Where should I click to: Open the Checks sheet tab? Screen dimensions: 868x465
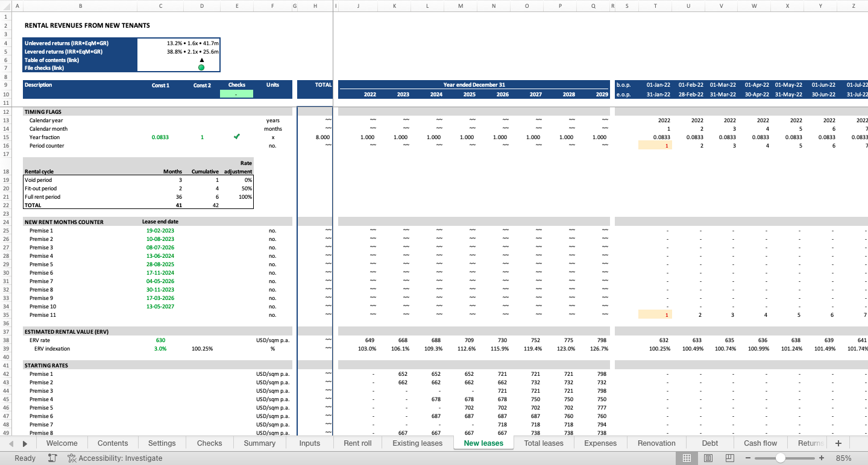(x=209, y=443)
